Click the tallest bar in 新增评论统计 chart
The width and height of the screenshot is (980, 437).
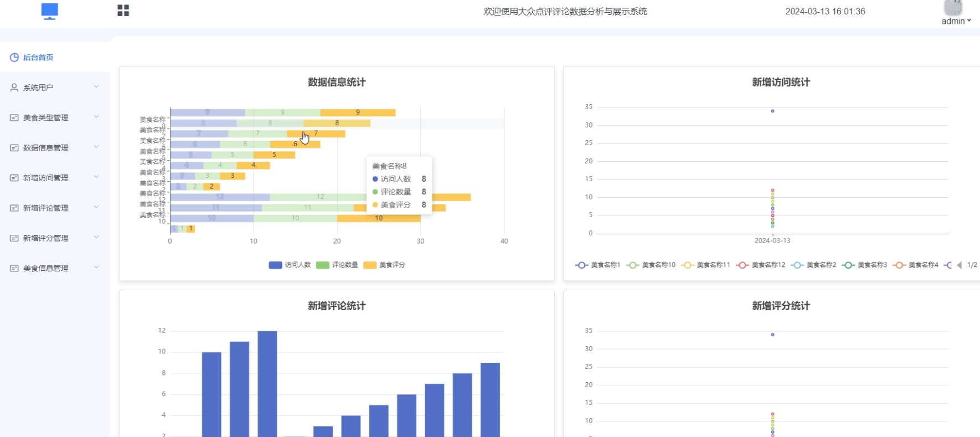pos(267,384)
